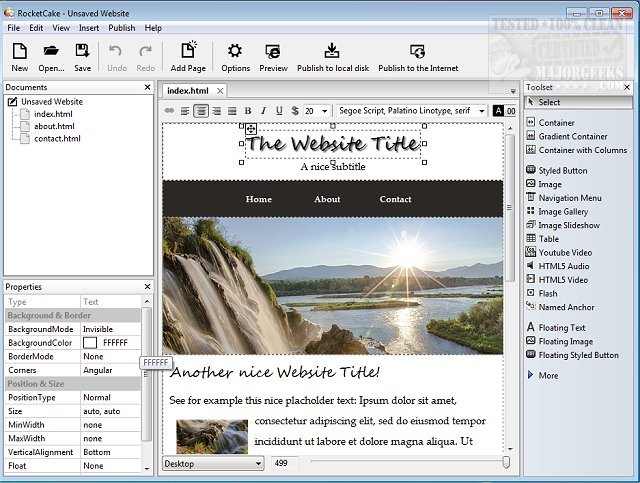640x483 pixels.
Task: Toggle italic text formatting
Action: pyautogui.click(x=263, y=110)
